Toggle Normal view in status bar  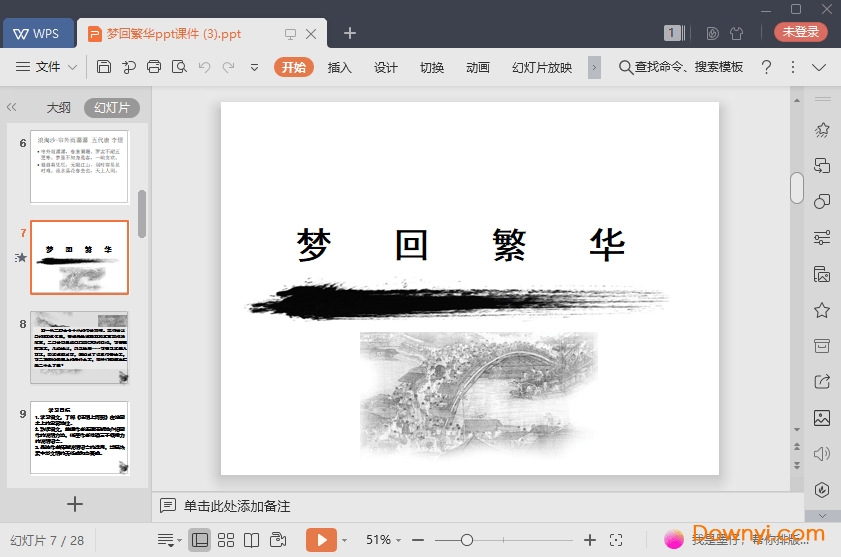(x=200, y=540)
